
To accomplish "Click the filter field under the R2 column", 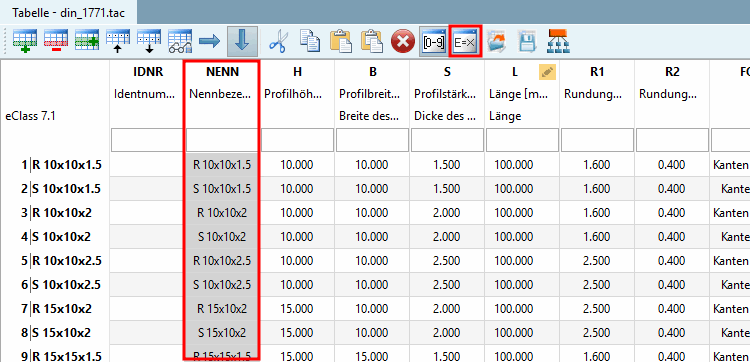I will 673,140.
